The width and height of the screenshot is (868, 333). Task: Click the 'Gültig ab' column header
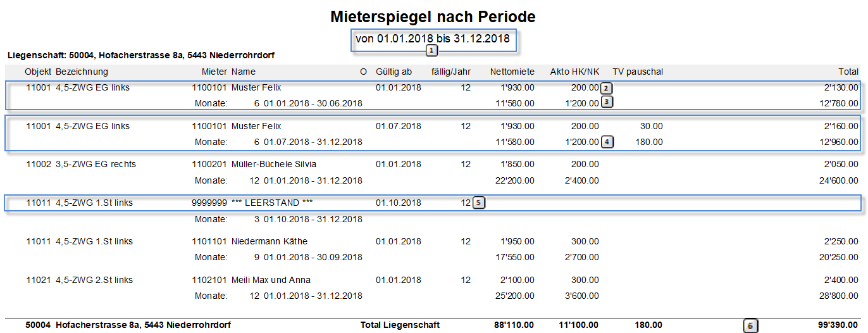(x=394, y=72)
